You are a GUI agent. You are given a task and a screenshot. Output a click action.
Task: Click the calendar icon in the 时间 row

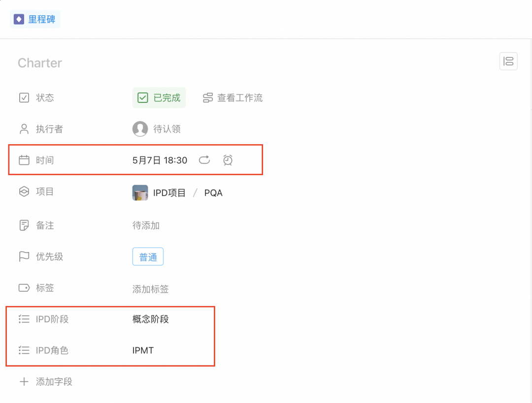[x=24, y=160]
